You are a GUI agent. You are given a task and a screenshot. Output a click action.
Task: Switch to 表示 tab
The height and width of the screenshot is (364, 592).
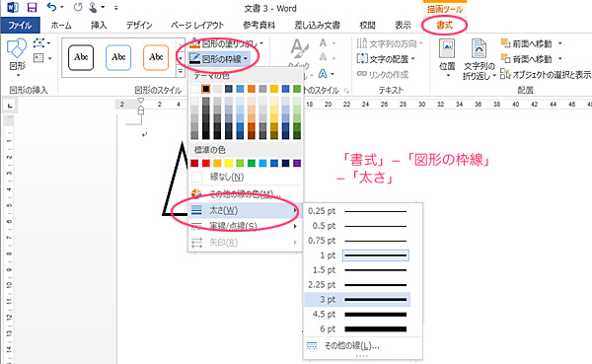403,26
